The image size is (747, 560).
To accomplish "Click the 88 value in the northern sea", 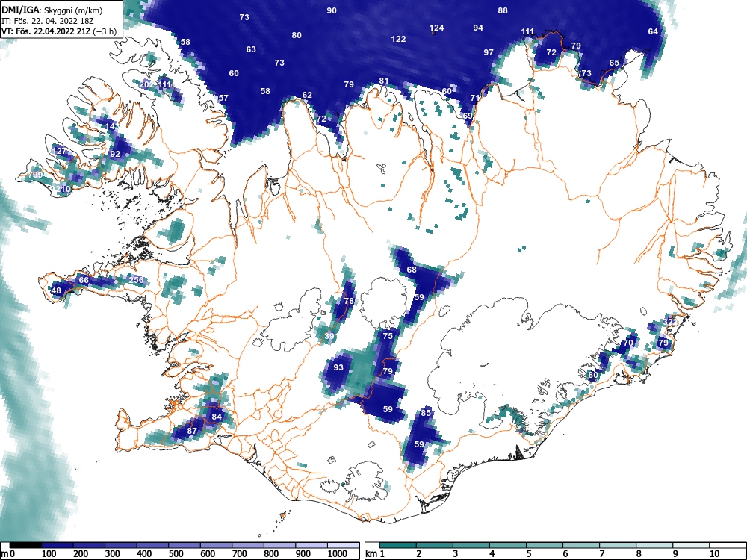I will pos(503,10).
